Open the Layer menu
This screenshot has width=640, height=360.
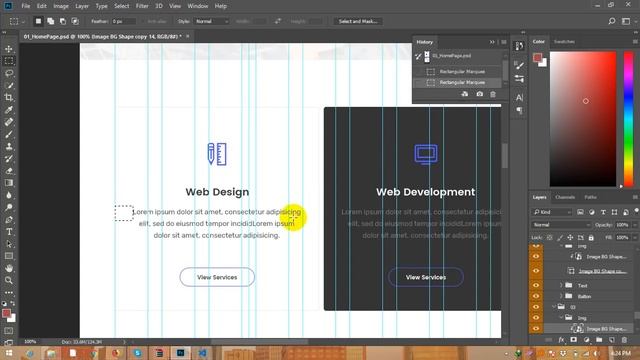[x=82, y=6]
